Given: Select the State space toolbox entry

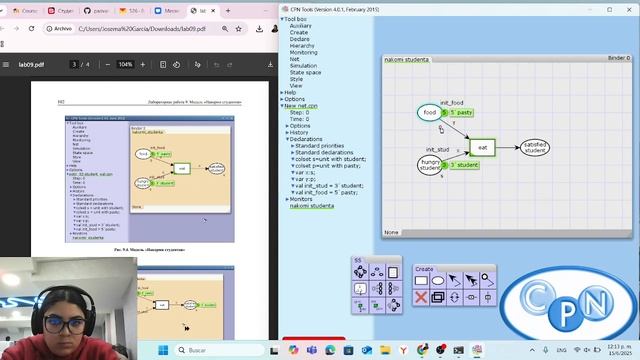Looking at the screenshot, I should point(305,73).
